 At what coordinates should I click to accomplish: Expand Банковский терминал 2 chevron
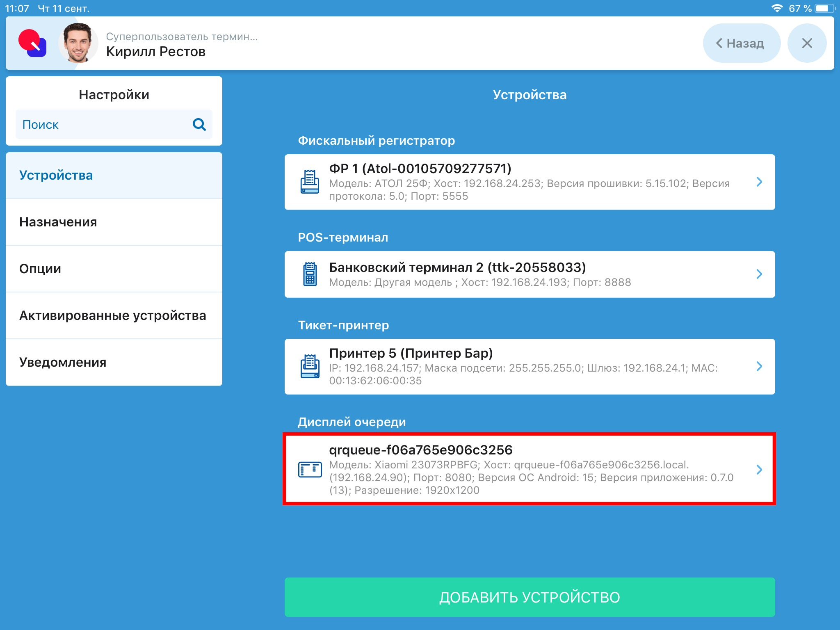(x=759, y=274)
